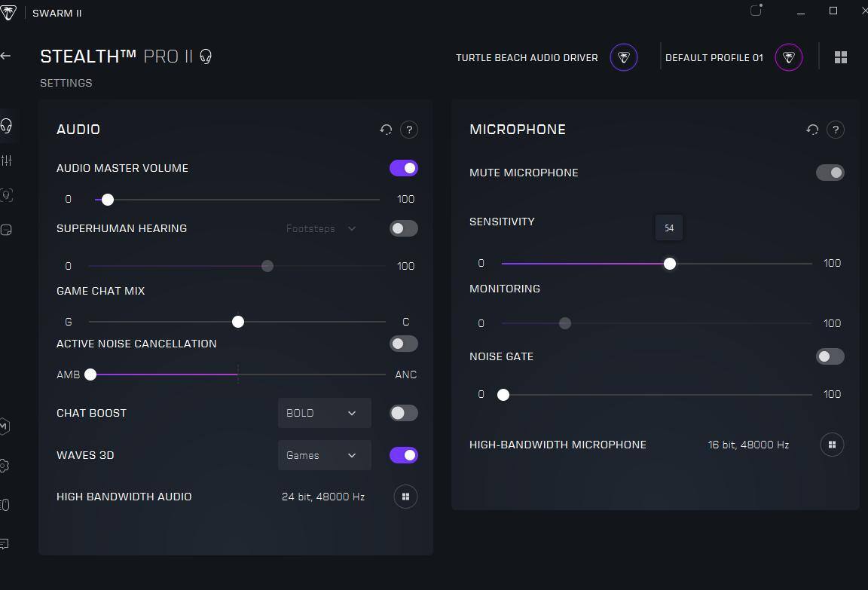The width and height of the screenshot is (868, 590).
Task: Open the third sidebar icon below equalizer
Action: 7,195
